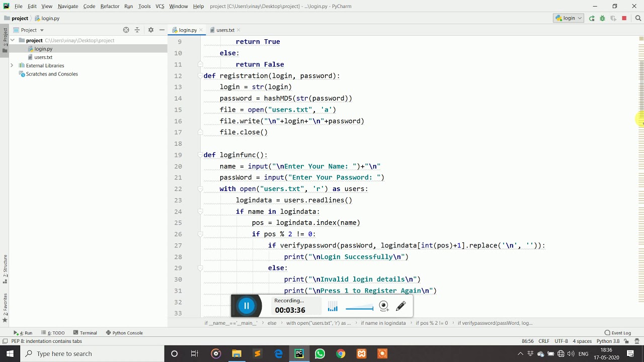
Task: Toggle tool window quick-access icon in status bar
Action: 5,341
